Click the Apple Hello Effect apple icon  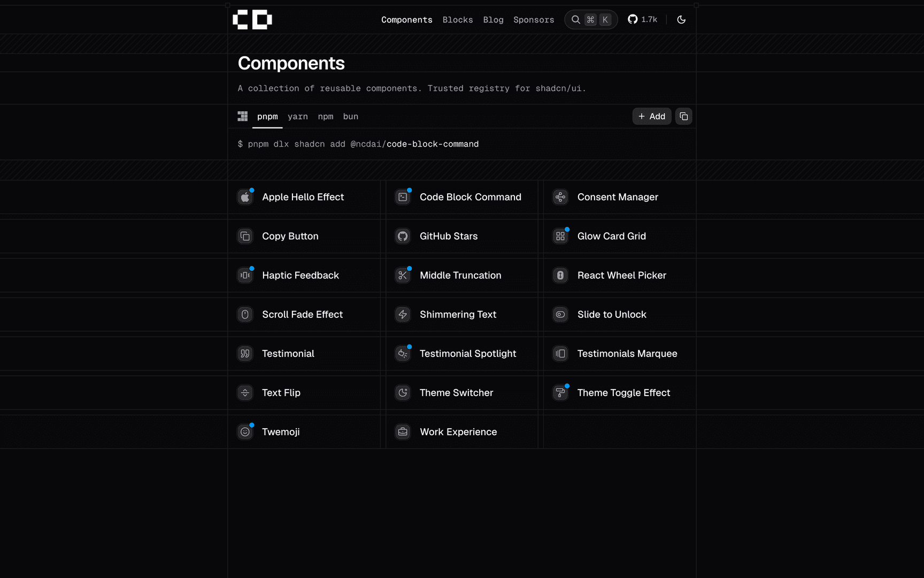[x=245, y=197]
